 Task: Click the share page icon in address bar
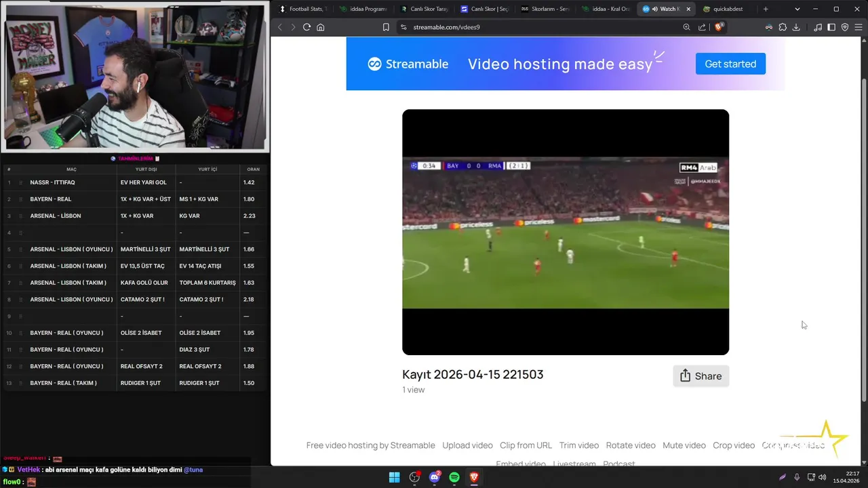tap(702, 27)
